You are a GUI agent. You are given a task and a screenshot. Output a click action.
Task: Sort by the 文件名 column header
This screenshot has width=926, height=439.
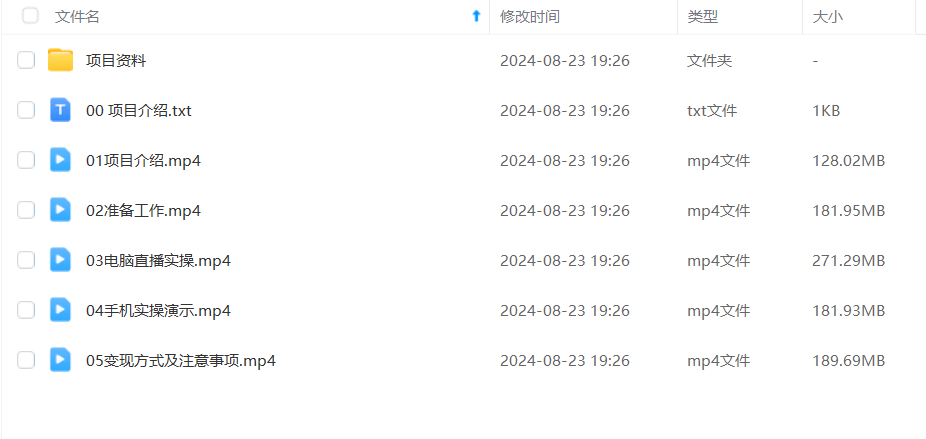(x=77, y=17)
